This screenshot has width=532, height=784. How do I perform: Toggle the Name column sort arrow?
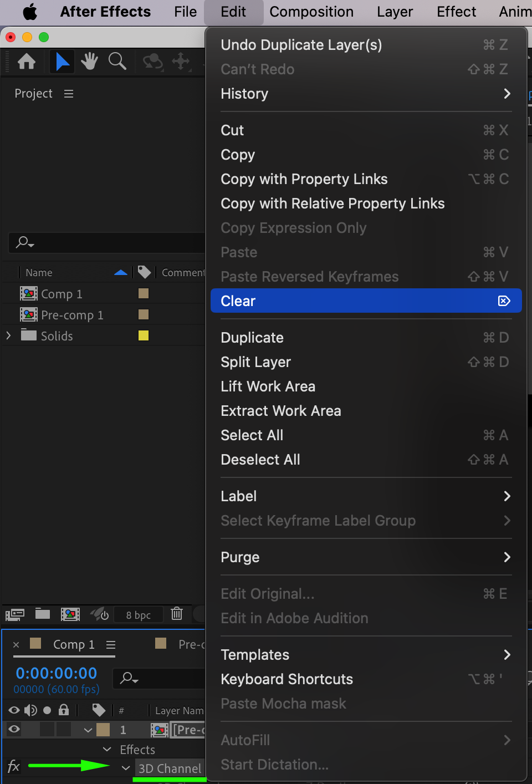point(121,272)
